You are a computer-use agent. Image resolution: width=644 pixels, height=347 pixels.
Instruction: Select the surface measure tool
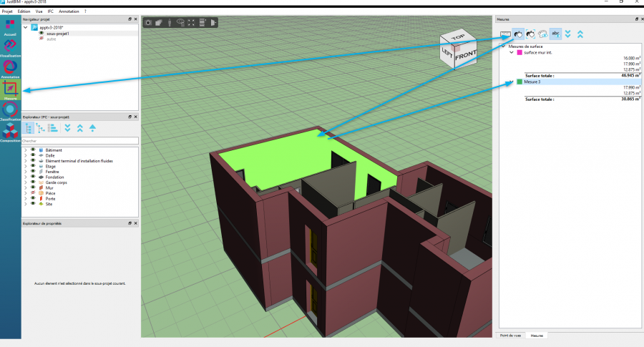(x=518, y=34)
